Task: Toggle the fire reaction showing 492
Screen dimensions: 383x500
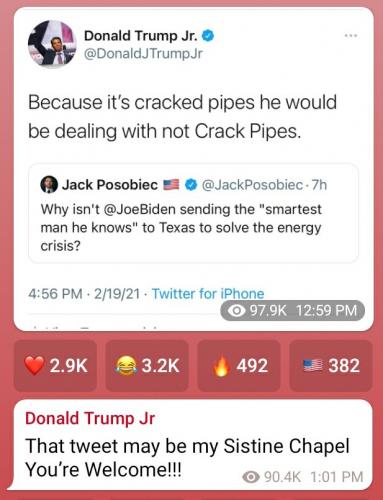Action: (x=239, y=365)
